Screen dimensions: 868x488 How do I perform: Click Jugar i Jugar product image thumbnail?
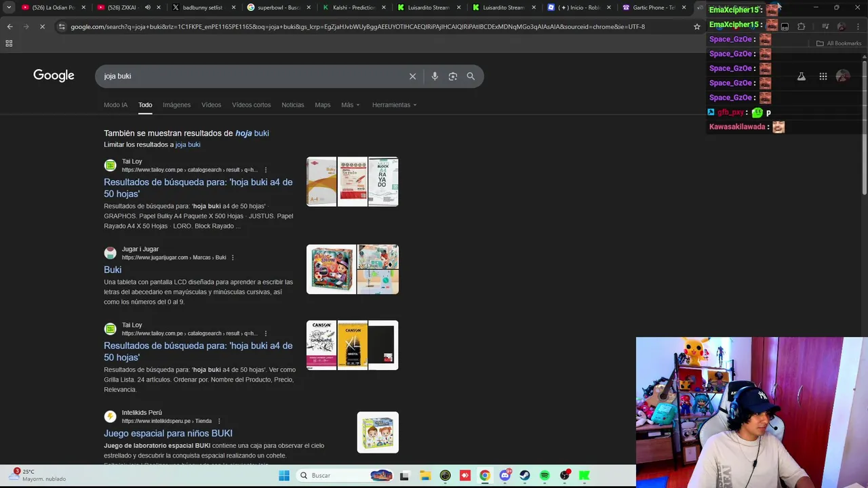353,269
